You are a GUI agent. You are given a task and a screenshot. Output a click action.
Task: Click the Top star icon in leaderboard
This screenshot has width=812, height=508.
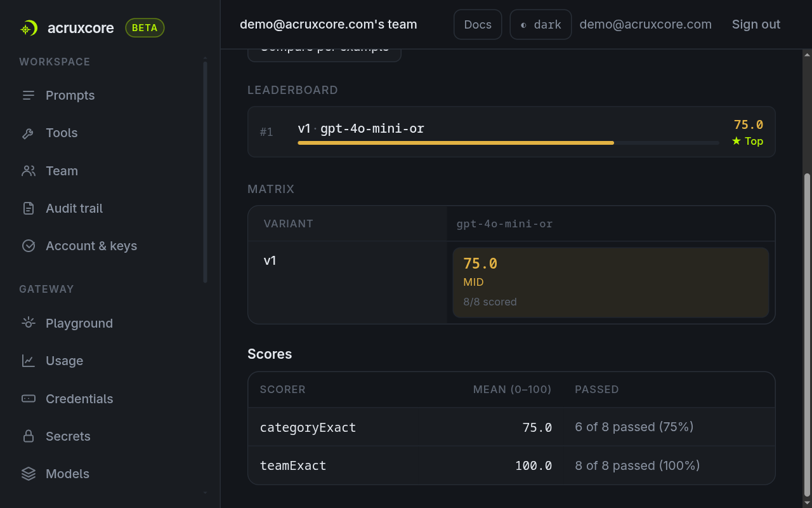[x=737, y=141]
